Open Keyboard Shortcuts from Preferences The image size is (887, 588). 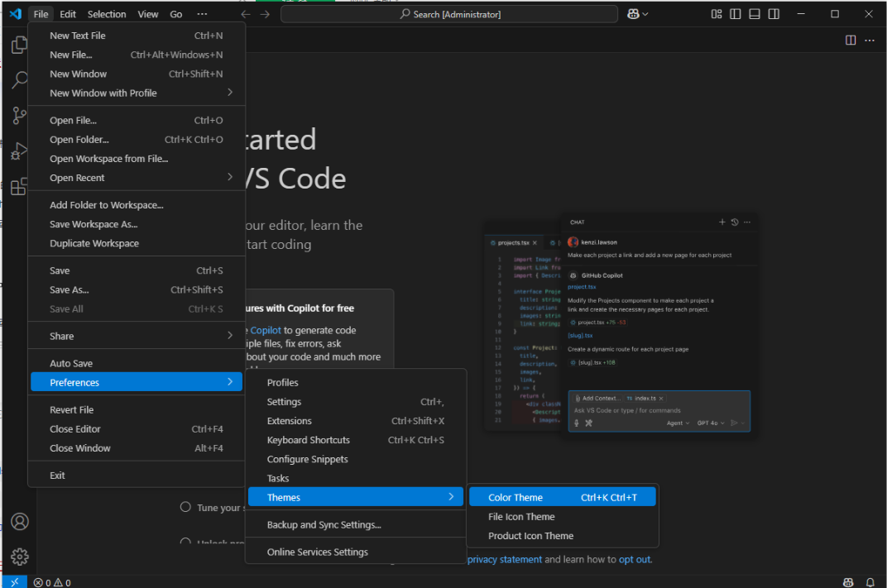(355, 440)
